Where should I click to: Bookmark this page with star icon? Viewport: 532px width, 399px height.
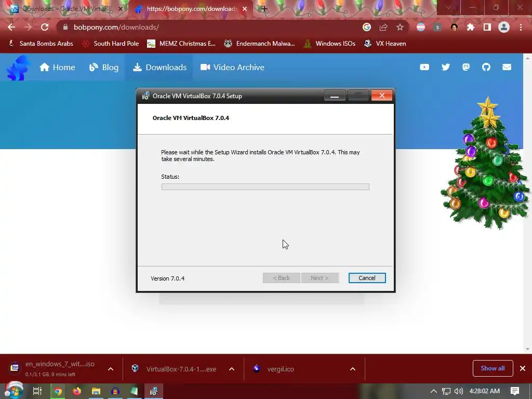pos(400,27)
